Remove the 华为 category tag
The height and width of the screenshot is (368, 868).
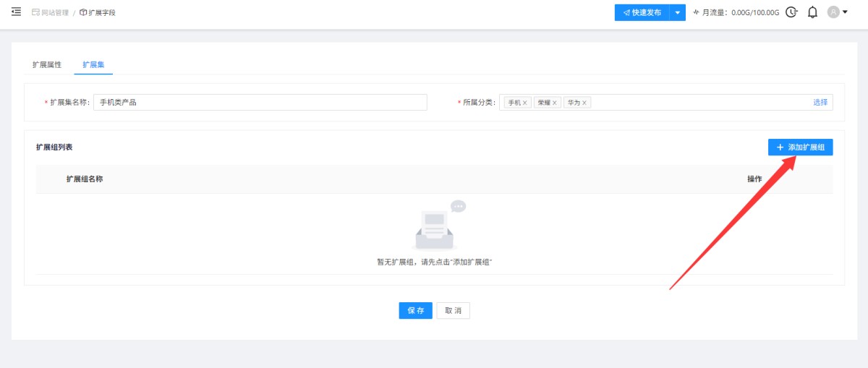pyautogui.click(x=584, y=103)
